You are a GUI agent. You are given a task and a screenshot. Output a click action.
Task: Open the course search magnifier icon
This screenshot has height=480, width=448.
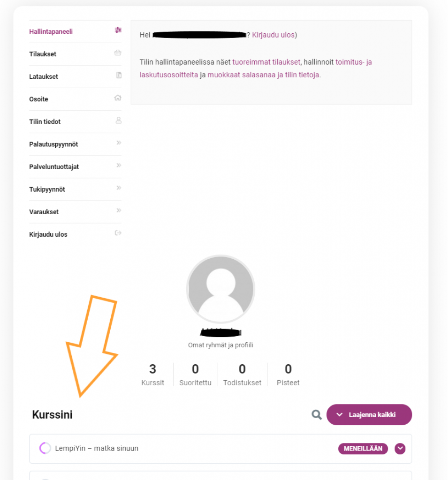(316, 414)
